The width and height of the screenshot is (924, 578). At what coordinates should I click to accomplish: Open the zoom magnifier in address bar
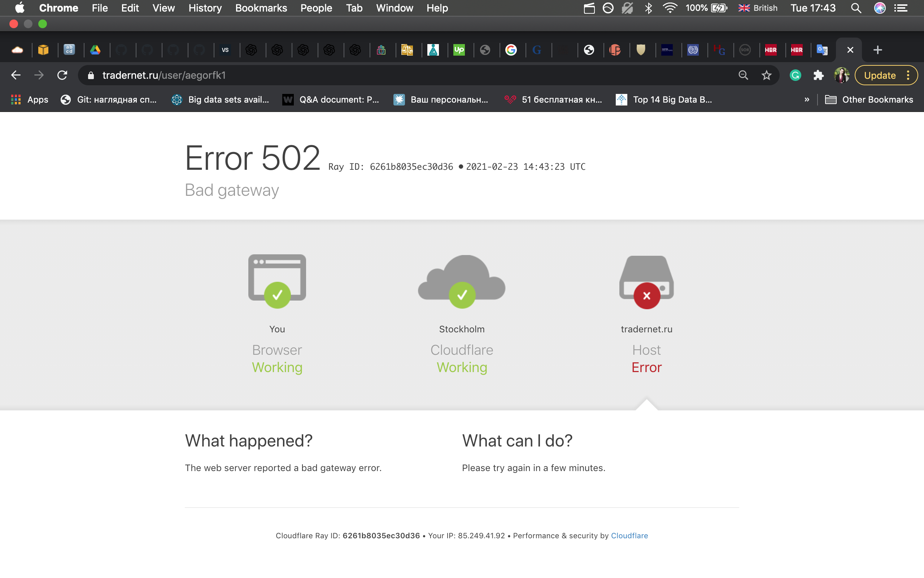743,75
